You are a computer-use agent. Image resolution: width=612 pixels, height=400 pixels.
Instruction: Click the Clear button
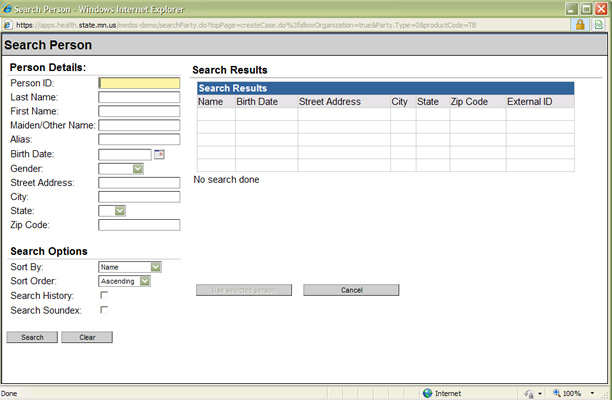tap(87, 337)
